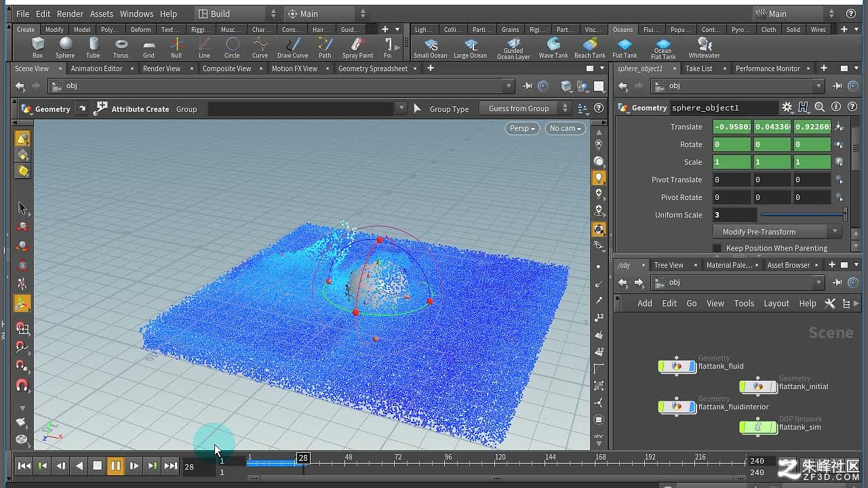
Task: Click the frame 28 playhead marker
Action: pos(303,458)
